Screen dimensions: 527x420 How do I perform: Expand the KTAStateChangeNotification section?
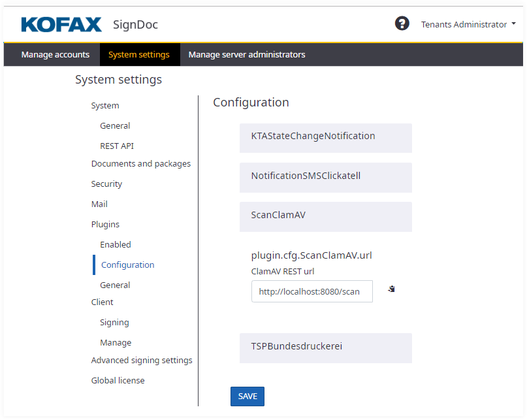tap(325, 137)
